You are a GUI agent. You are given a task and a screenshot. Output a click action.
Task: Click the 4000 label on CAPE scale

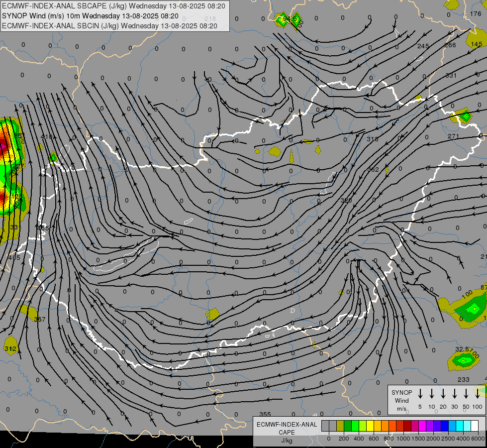[463, 439]
